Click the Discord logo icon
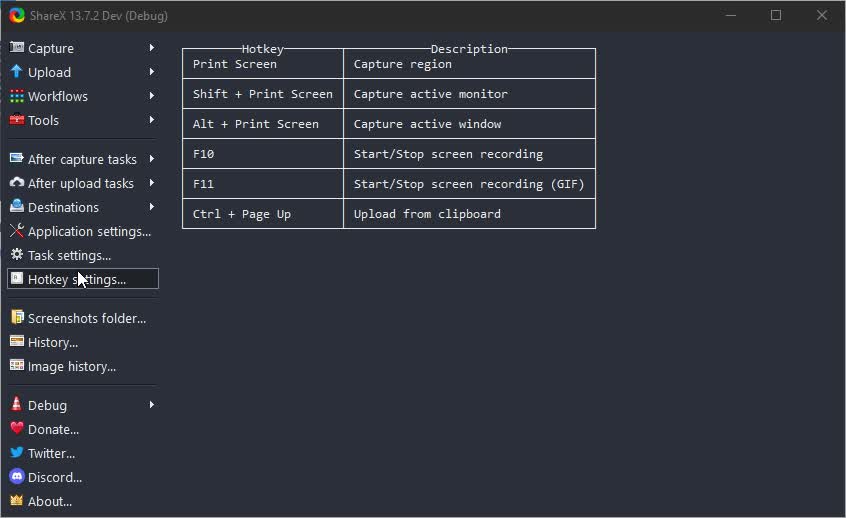This screenshot has width=846, height=518. pyautogui.click(x=17, y=477)
